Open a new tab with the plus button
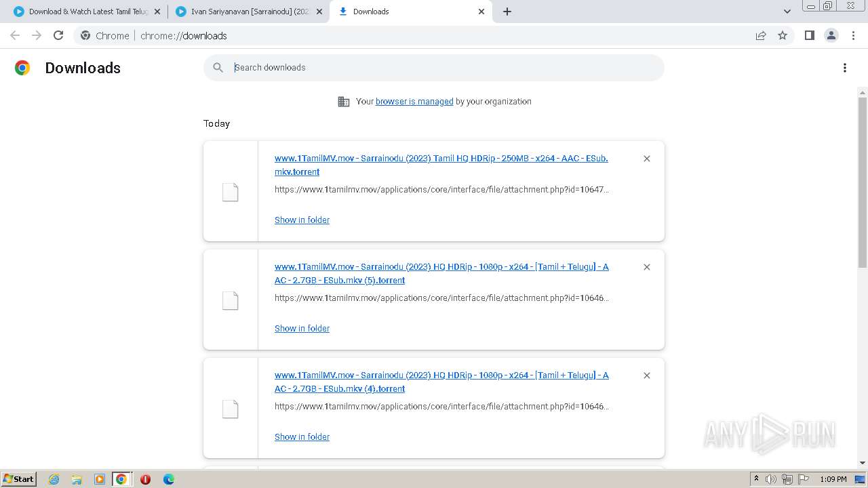 (507, 12)
